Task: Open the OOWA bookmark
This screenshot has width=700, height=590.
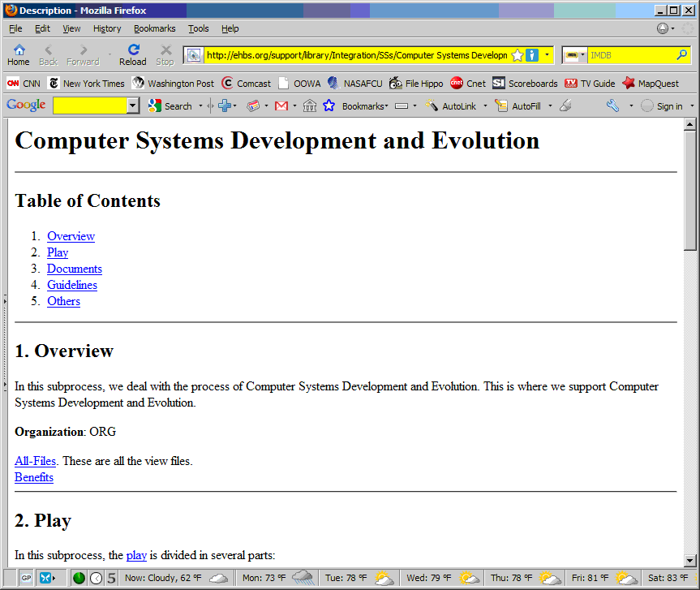Action: [299, 84]
